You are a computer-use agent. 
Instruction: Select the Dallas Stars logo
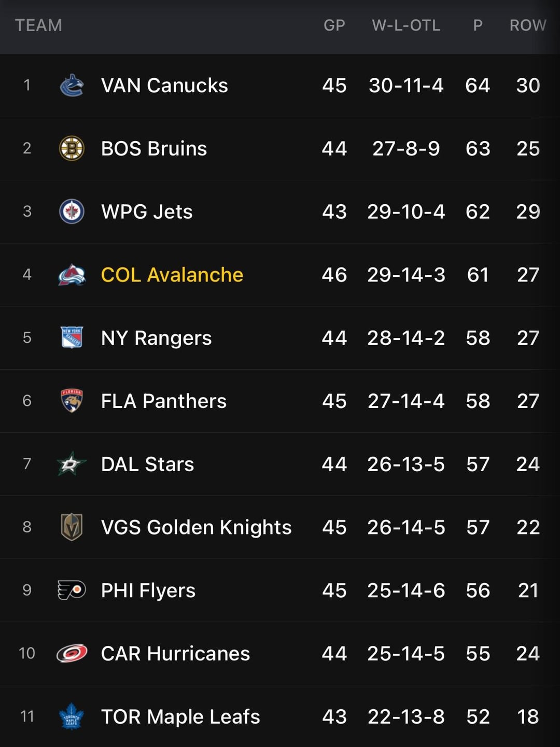[72, 464]
